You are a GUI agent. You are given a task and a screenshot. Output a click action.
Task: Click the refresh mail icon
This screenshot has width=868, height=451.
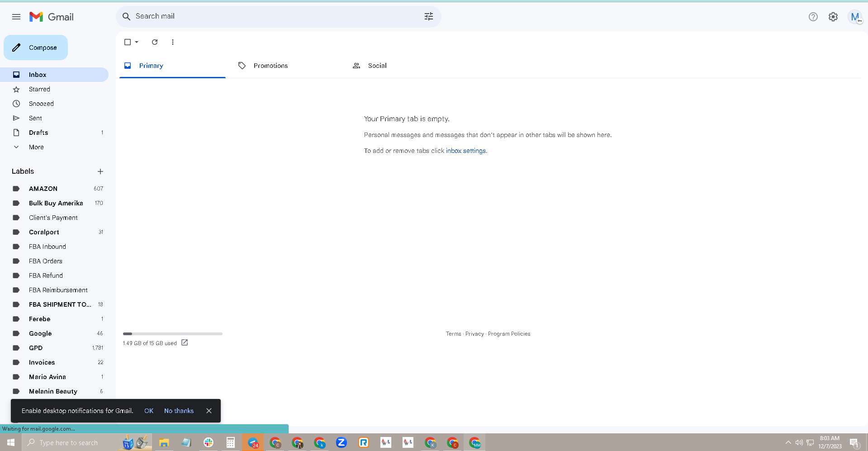pos(155,42)
